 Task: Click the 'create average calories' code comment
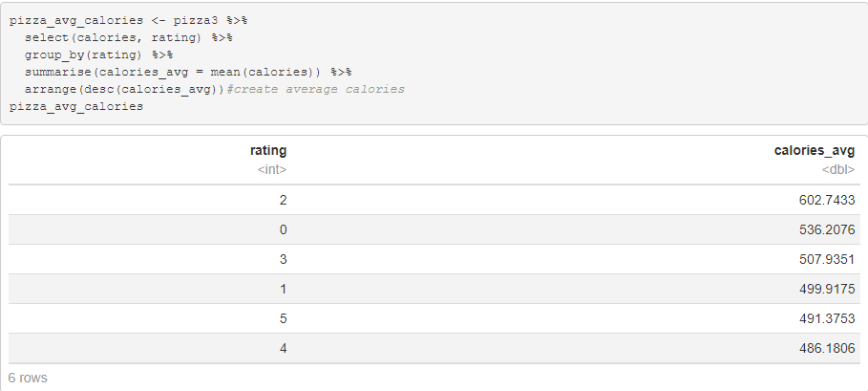tap(317, 89)
